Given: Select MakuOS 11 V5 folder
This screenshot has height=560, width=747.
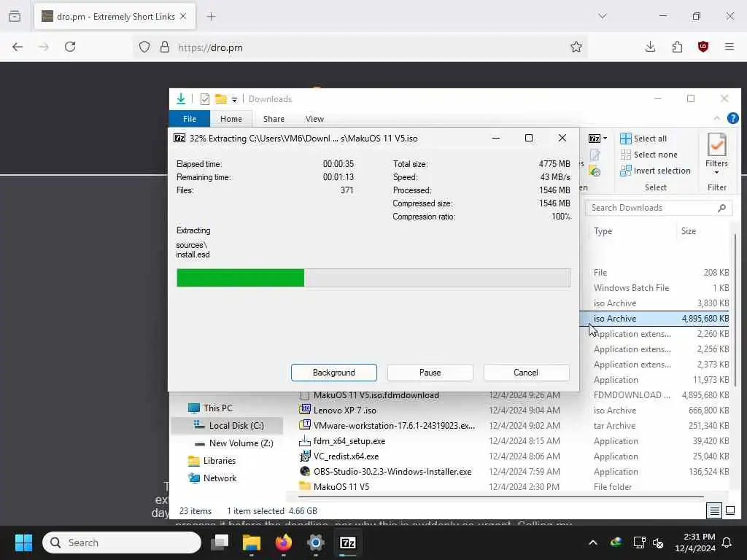Looking at the screenshot, I should 341,486.
